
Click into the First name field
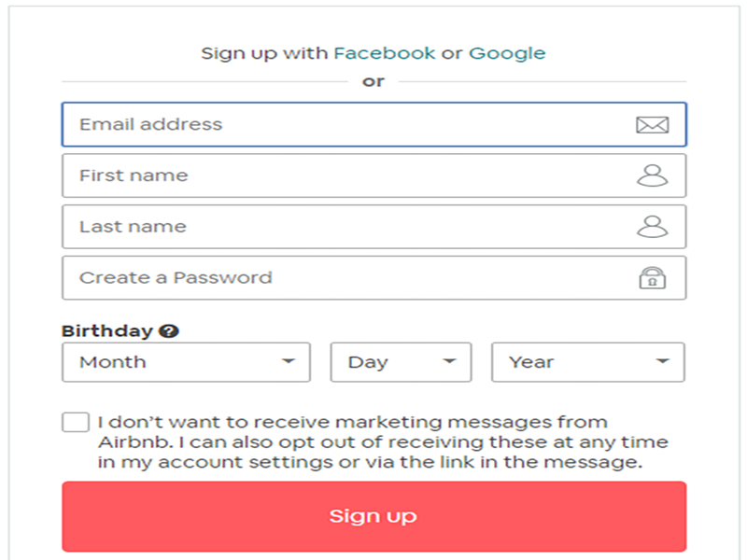[x=345, y=175]
